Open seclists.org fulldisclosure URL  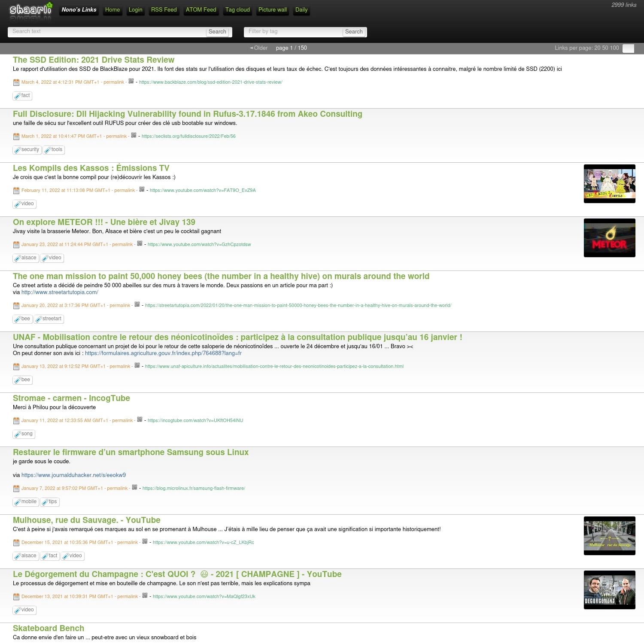(x=188, y=136)
